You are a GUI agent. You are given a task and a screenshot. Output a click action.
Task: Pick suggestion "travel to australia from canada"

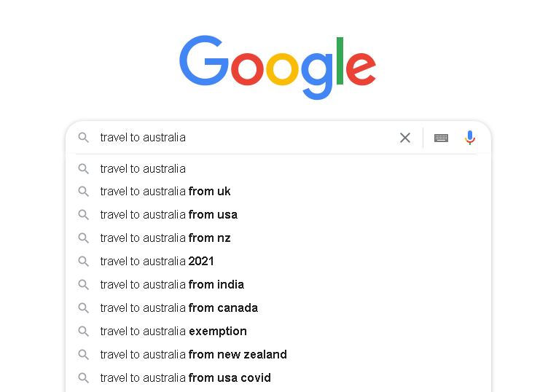[x=179, y=308]
